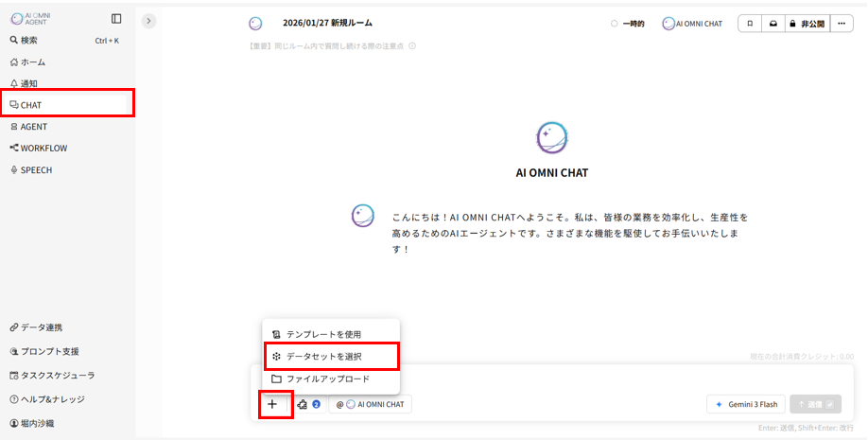Viewport: 868px width, 440px height.
Task: Click AI OMNI CHAT label in header
Action: pos(692,24)
